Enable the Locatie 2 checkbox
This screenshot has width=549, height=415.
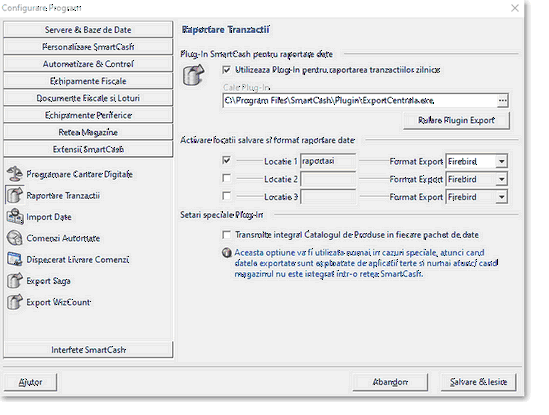point(227,178)
